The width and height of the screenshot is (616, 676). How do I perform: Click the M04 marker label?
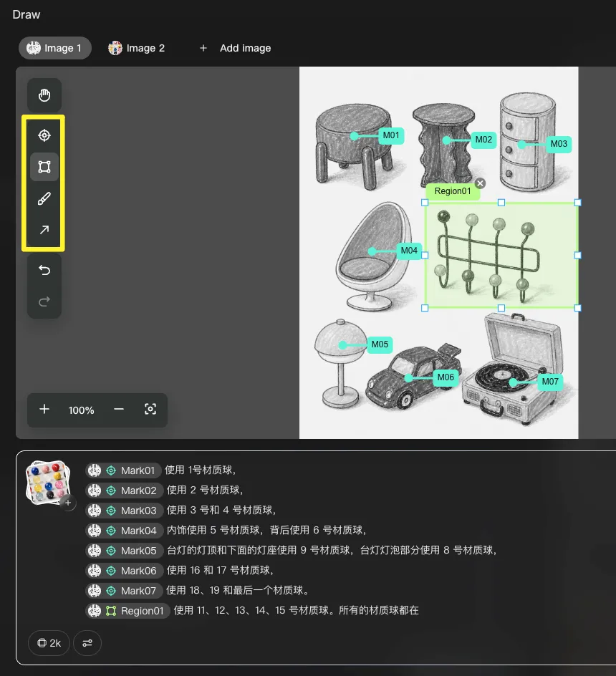click(409, 251)
